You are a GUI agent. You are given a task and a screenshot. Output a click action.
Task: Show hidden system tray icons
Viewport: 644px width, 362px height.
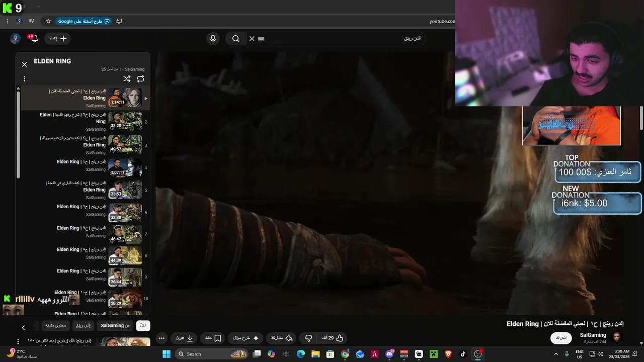pos(556,354)
